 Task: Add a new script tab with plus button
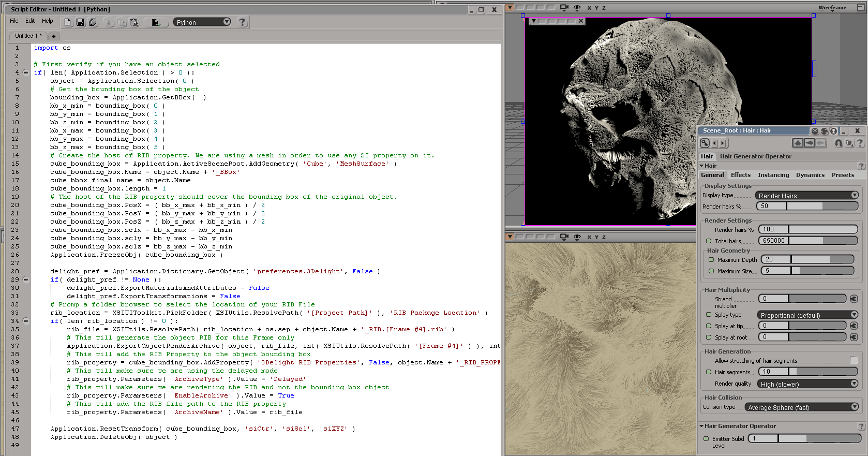54,36
